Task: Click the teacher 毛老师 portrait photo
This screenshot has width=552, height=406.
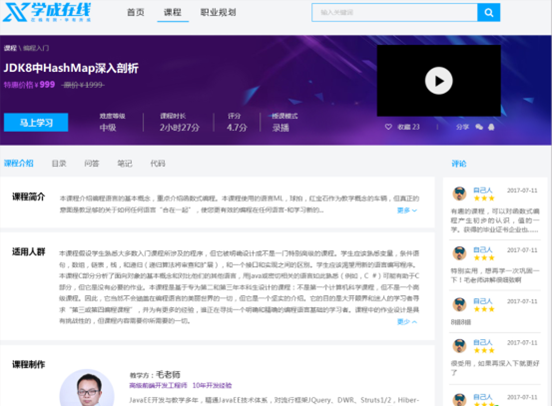Action: click(87, 388)
